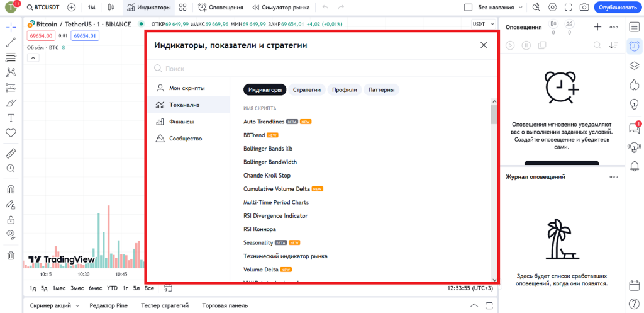Open the calendar icon in right sidebar
Viewport: 644px width, 313px height.
[634, 285]
